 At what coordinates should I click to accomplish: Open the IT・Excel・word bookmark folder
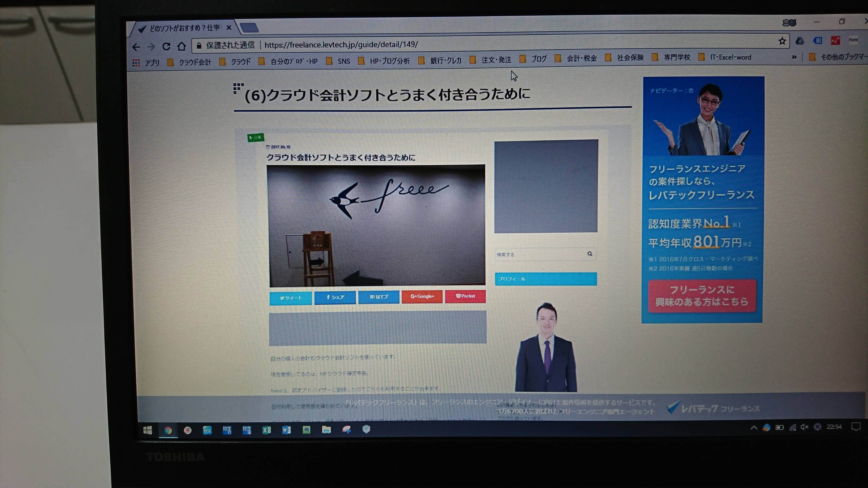point(725,57)
